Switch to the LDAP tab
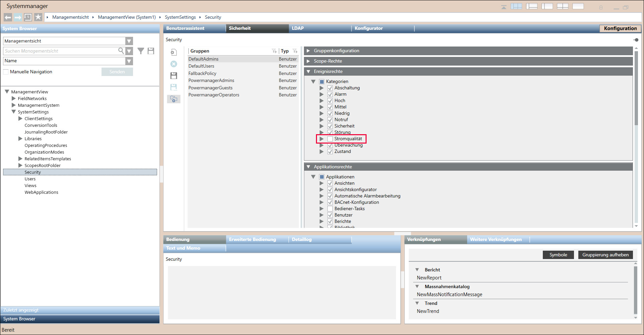The width and height of the screenshot is (644, 335). [x=298, y=28]
